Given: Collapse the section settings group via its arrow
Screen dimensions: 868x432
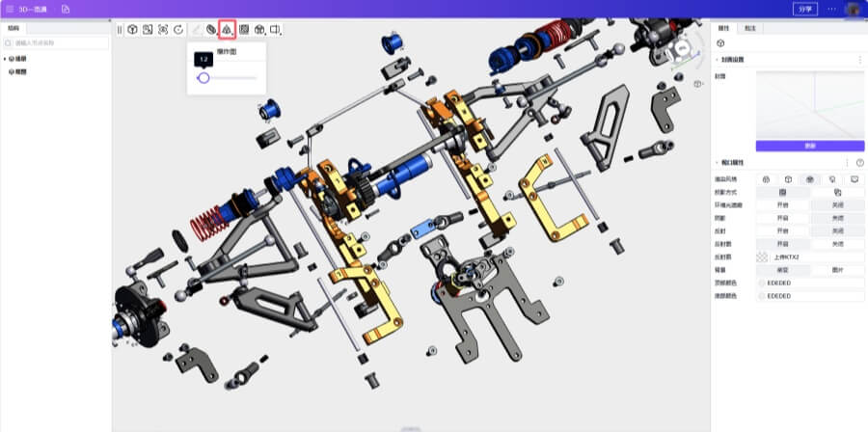Looking at the screenshot, I should (x=718, y=60).
